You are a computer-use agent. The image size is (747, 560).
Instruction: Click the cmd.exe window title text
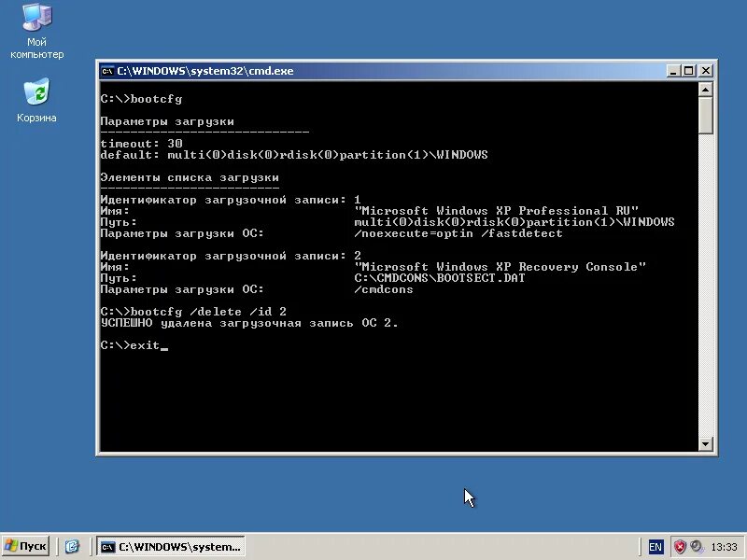click(205, 71)
